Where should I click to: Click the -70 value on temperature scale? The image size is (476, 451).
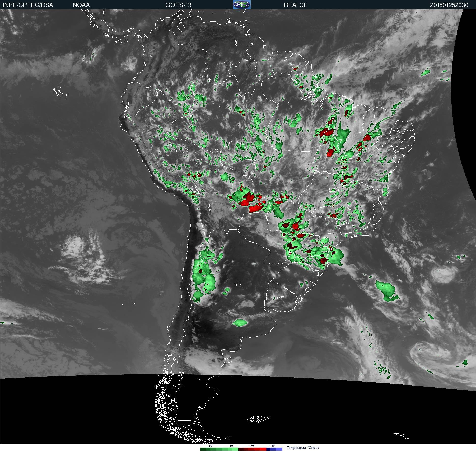coord(251,446)
